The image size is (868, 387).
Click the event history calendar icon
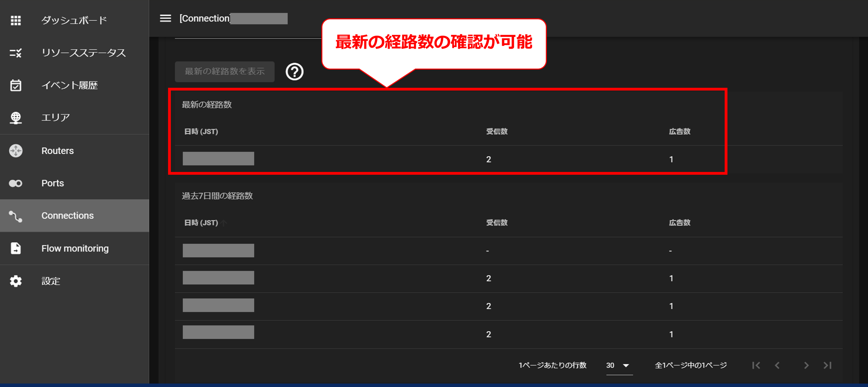point(16,85)
